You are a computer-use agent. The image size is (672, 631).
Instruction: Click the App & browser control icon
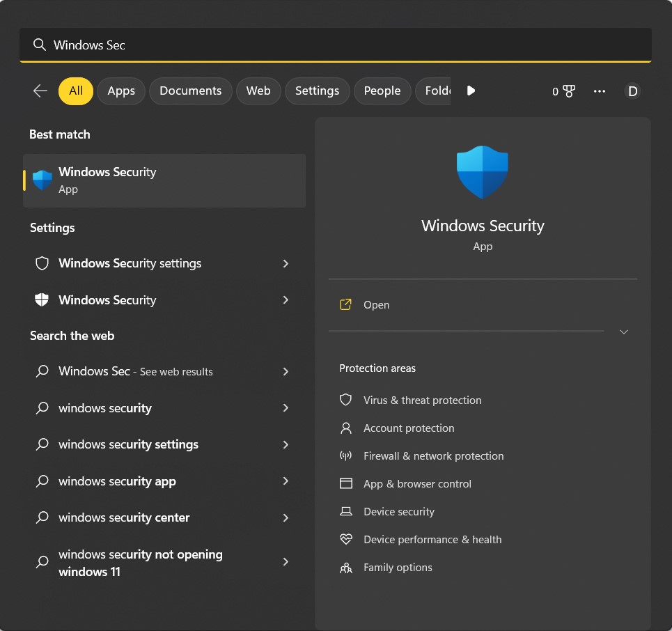346,483
